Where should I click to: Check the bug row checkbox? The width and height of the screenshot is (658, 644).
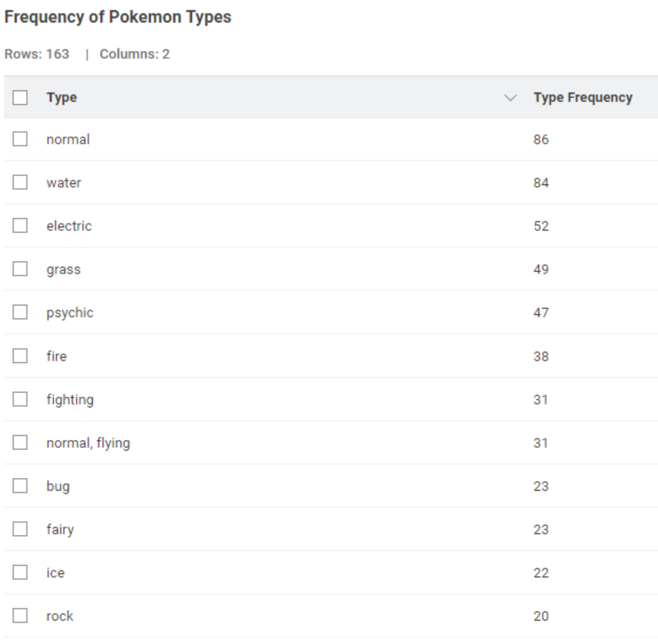coord(20,486)
